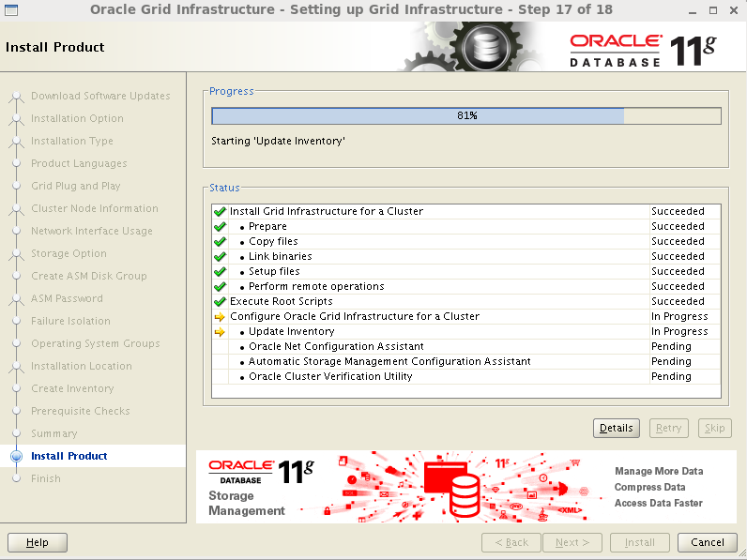Screen dimensions: 747x560
Task: Click the yellow arrow beside Update Inventory
Action: [x=220, y=331]
